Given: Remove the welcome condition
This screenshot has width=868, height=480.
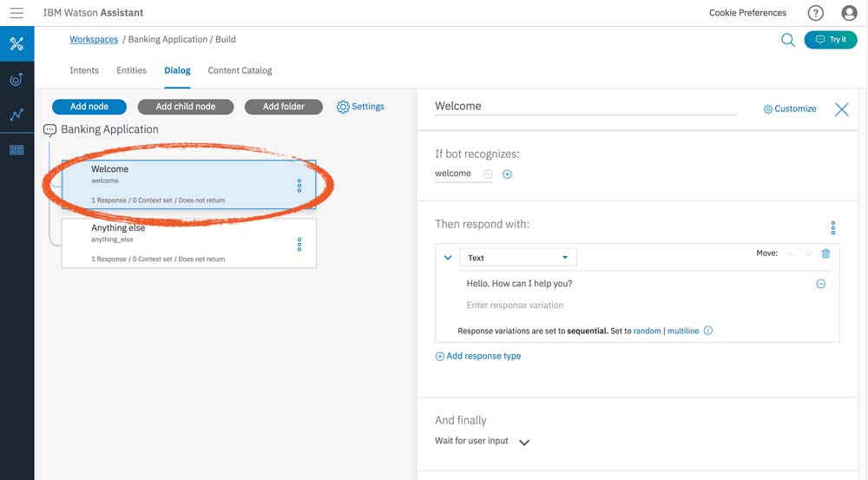Looking at the screenshot, I should click(489, 174).
